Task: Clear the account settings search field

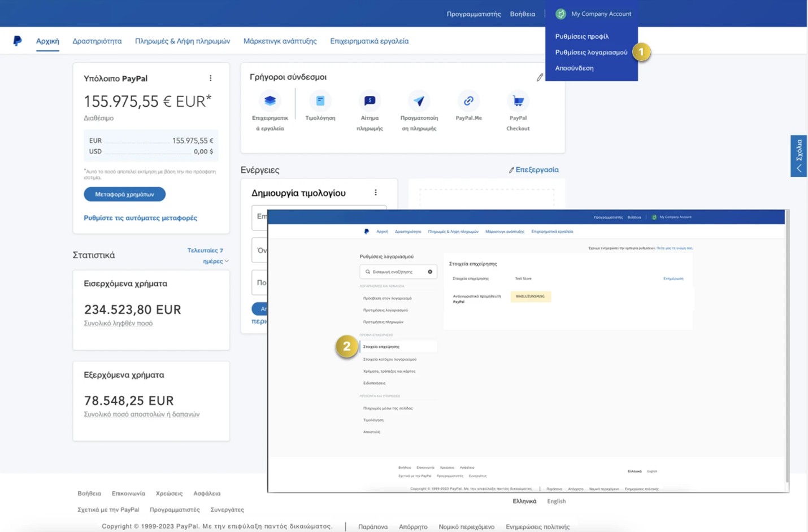Action: click(x=430, y=272)
